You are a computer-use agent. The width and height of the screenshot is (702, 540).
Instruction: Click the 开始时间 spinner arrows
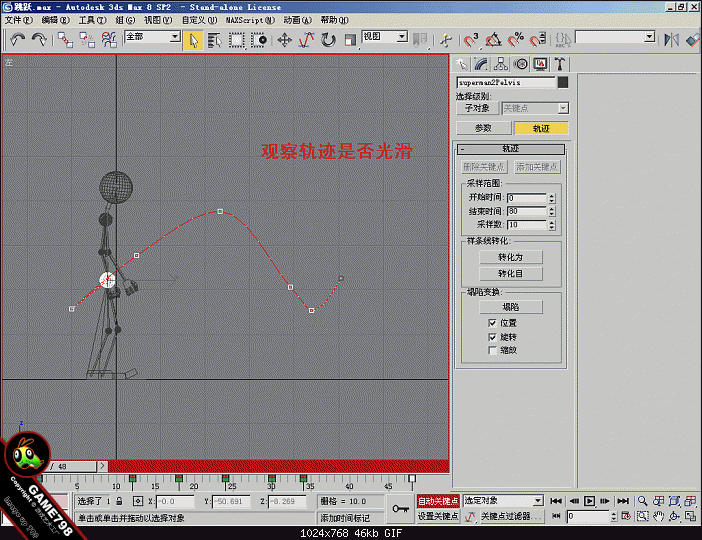click(552, 198)
